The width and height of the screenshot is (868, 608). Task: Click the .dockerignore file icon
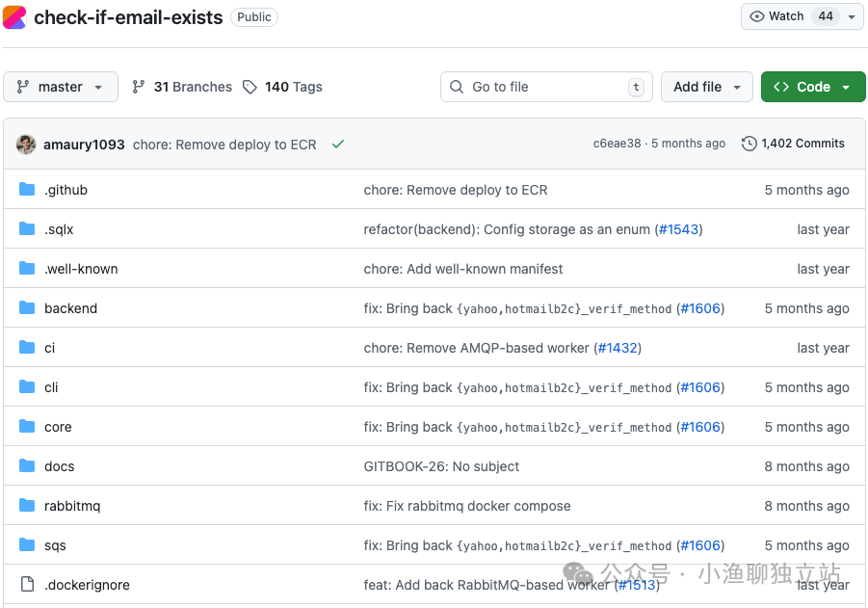coord(27,585)
